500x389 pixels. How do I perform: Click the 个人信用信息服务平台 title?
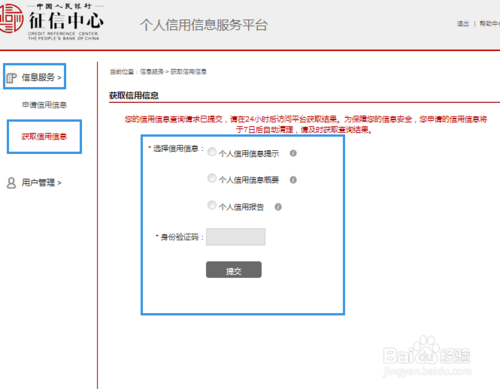click(x=204, y=25)
